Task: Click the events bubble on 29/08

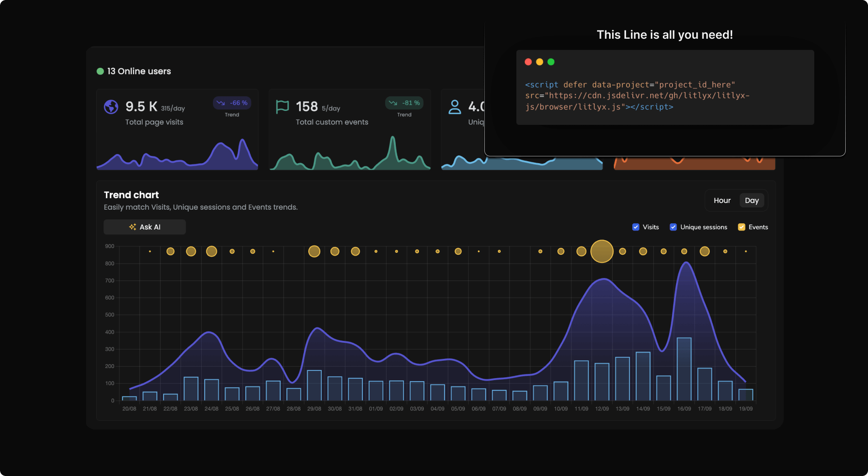Action: click(x=314, y=251)
